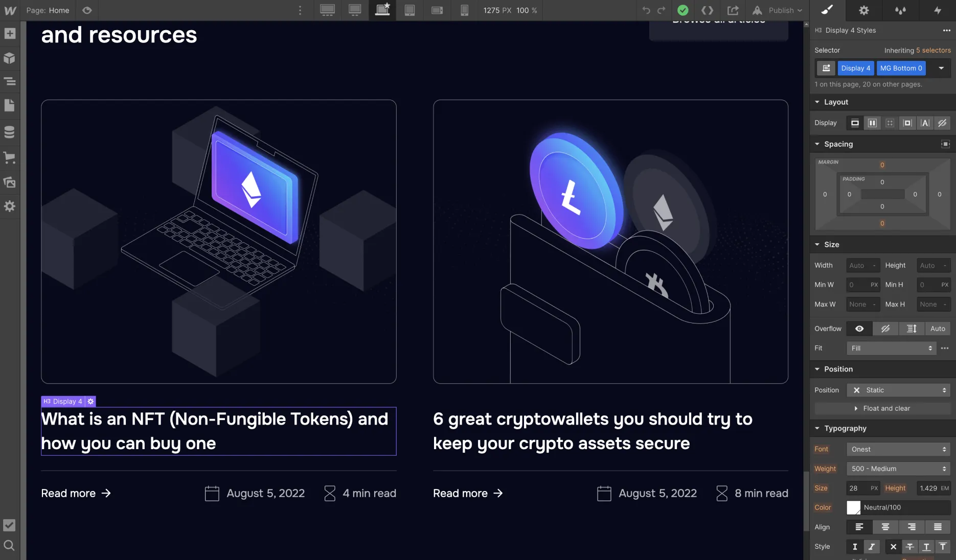Set overflow to Auto
956x560 pixels.
[938, 329]
